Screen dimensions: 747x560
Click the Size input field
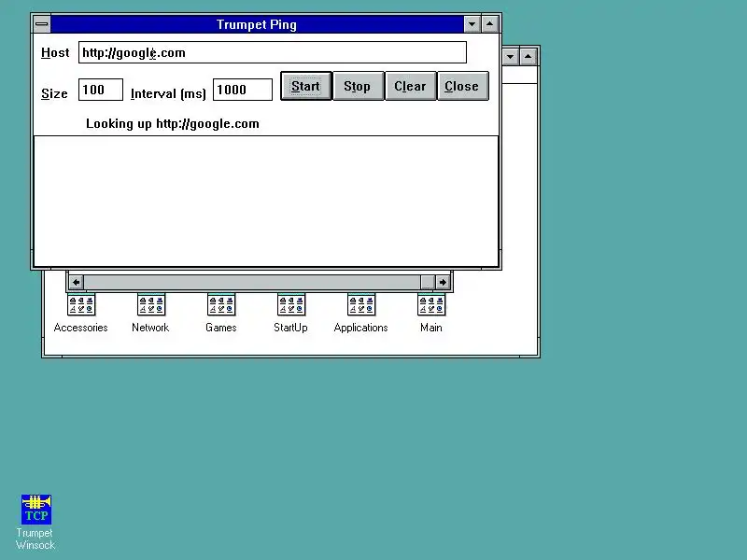coord(101,90)
